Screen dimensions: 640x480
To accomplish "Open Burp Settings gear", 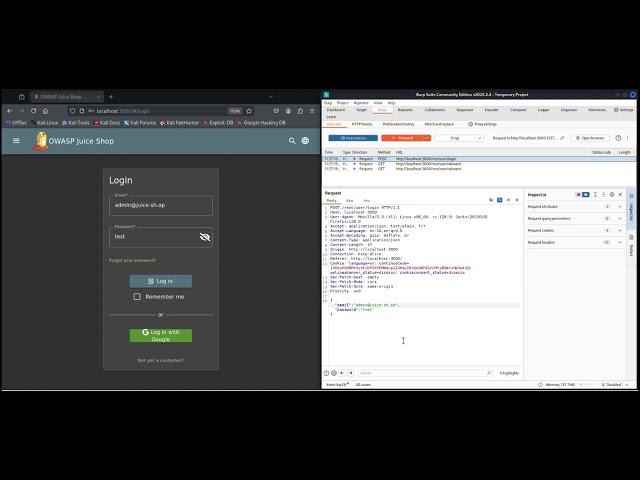I will pyautogui.click(x=623, y=110).
